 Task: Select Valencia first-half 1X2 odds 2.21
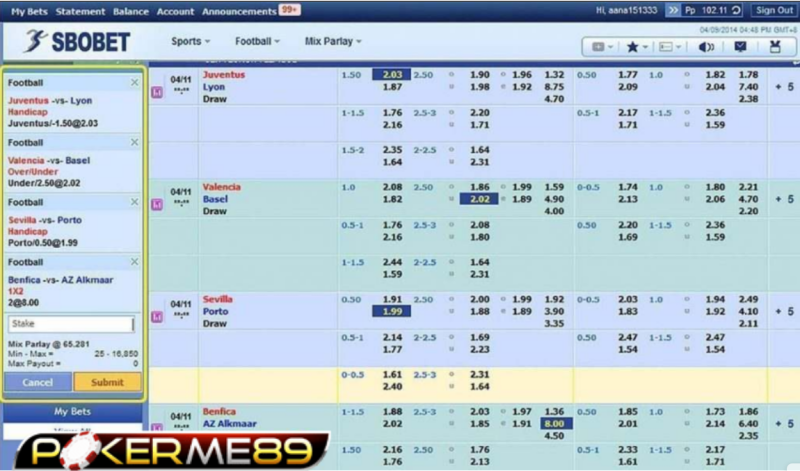pyautogui.click(x=748, y=187)
